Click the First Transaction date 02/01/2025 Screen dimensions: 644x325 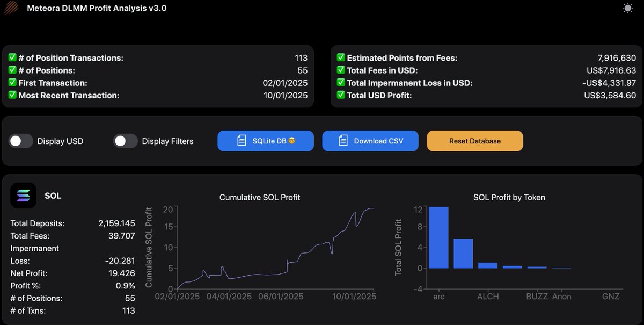285,83
